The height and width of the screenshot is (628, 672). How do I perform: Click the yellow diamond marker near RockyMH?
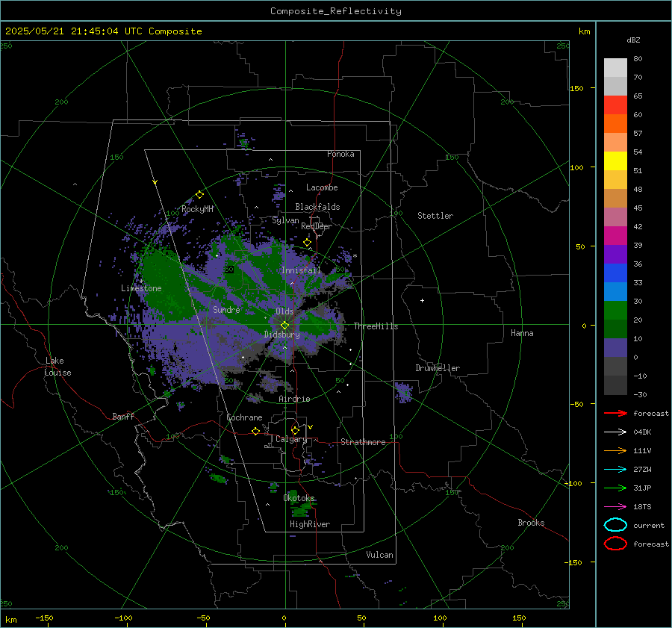(x=199, y=195)
